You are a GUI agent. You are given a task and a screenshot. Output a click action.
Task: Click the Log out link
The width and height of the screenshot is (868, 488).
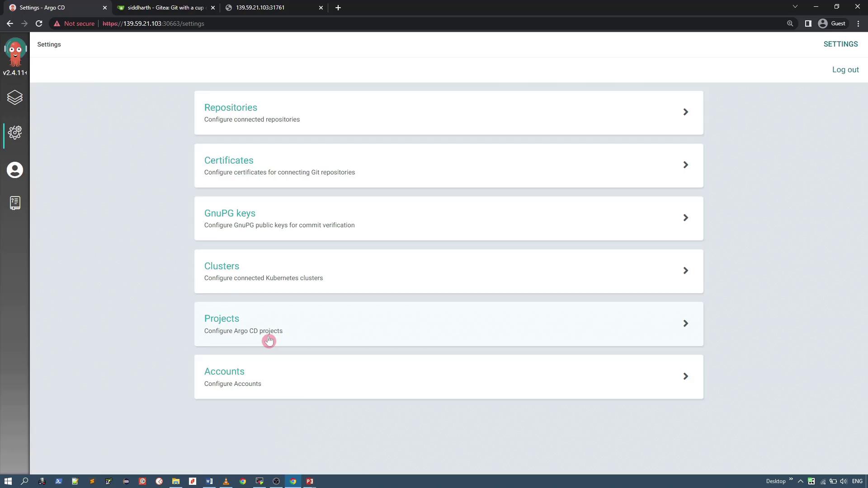[x=845, y=70]
